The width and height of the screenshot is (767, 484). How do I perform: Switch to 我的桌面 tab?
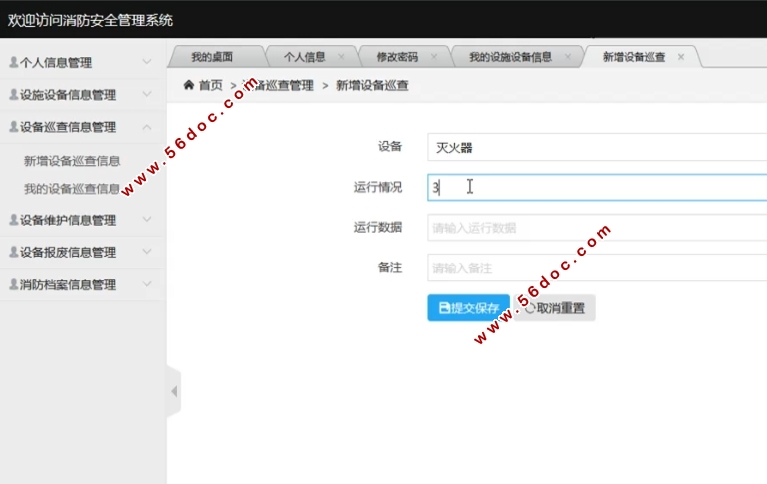pyautogui.click(x=217, y=57)
